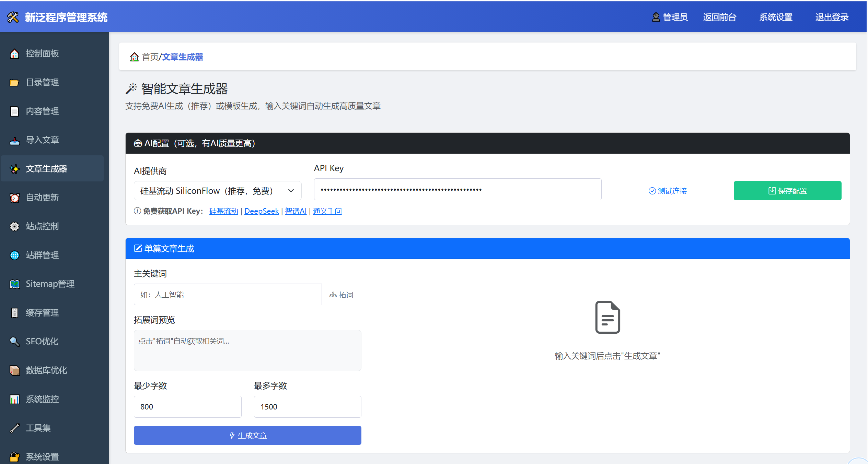Open the AI提供商 provider dropdown

[x=217, y=190]
